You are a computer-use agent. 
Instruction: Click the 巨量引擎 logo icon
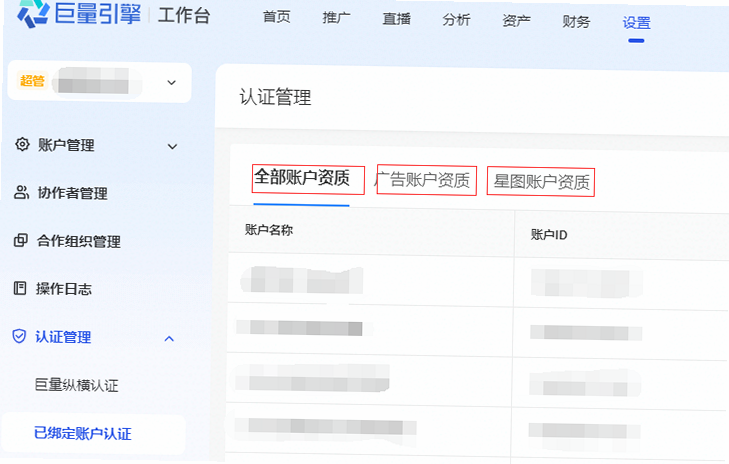(x=33, y=13)
